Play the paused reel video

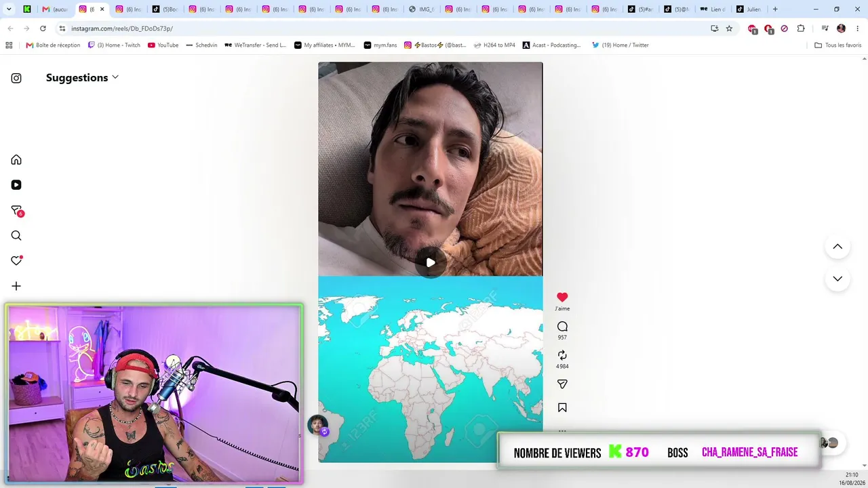(431, 262)
